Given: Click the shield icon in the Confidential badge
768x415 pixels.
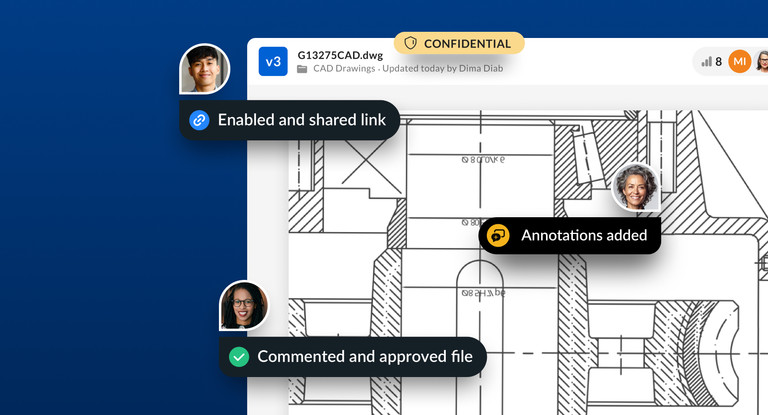Looking at the screenshot, I should coord(410,44).
